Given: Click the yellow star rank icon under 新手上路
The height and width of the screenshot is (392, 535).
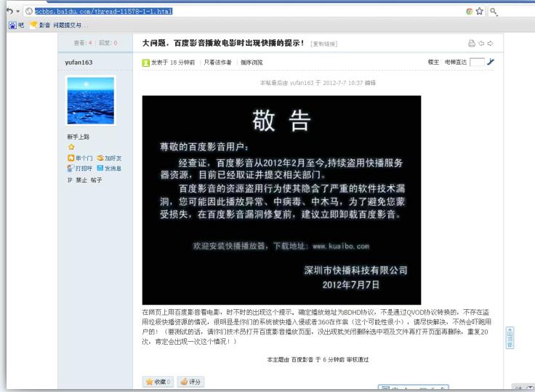Looking at the screenshot, I should pyautogui.click(x=71, y=147).
